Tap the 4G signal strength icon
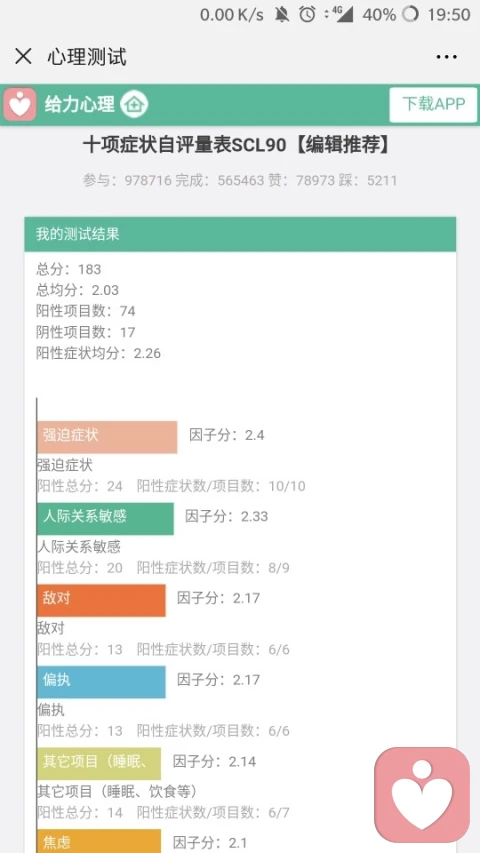480x853 pixels. 339,14
